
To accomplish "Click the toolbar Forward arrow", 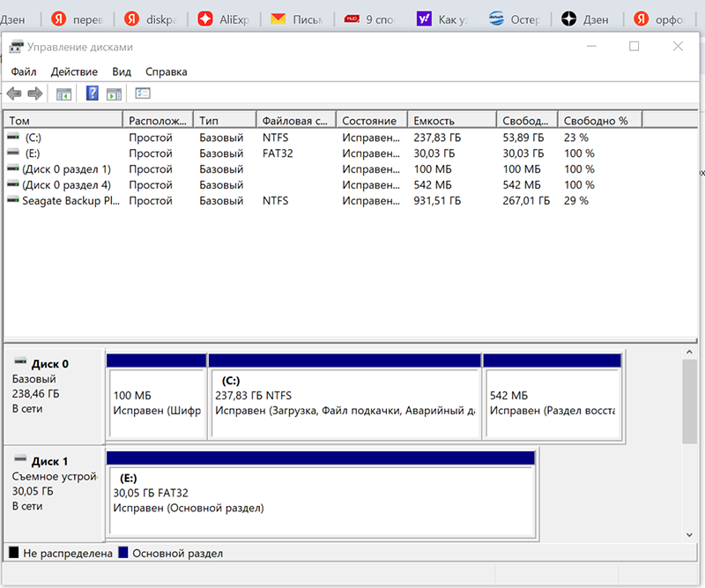I will click(35, 93).
